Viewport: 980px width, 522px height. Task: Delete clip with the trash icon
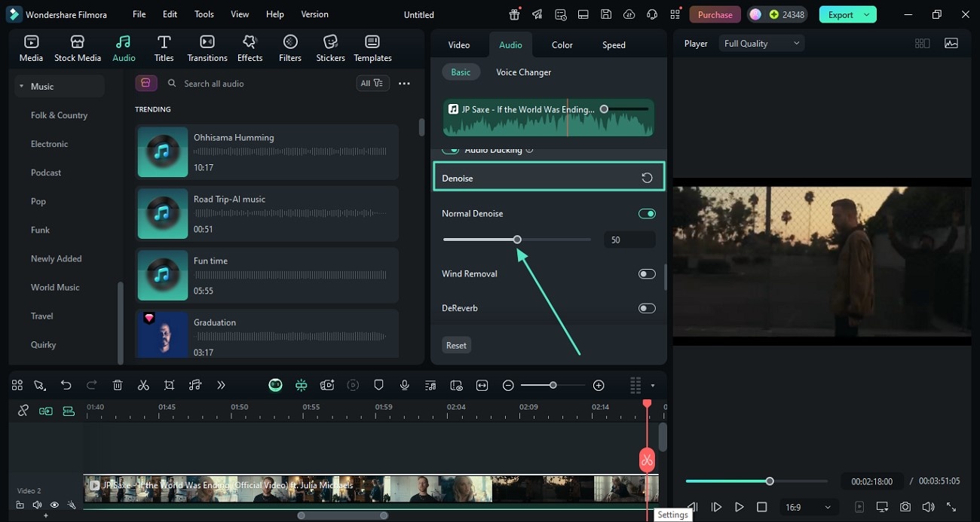point(118,385)
